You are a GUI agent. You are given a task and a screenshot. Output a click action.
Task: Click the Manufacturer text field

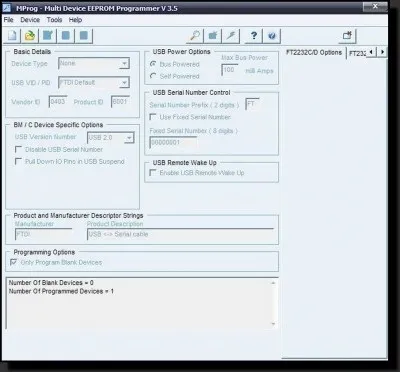[x=44, y=234]
